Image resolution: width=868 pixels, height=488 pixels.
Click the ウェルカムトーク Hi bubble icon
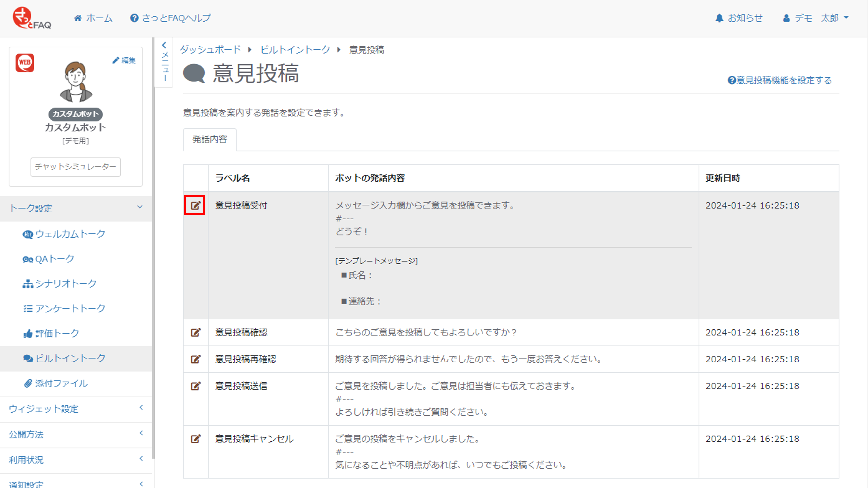28,234
